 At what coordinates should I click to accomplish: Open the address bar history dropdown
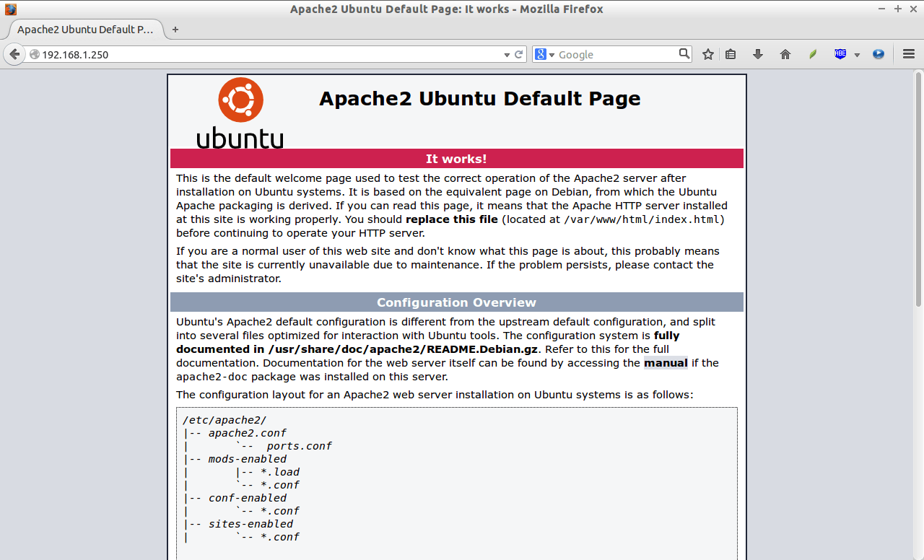506,54
